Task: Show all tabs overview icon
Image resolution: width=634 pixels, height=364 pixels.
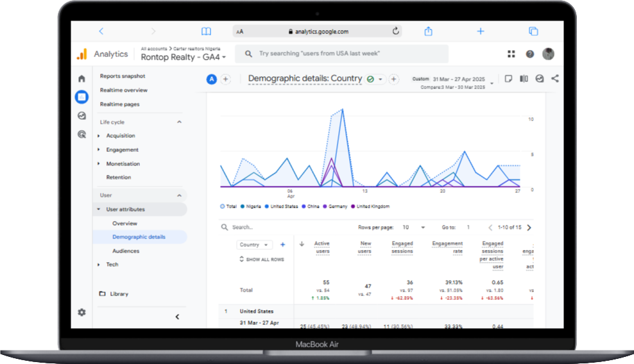Action: click(x=533, y=31)
